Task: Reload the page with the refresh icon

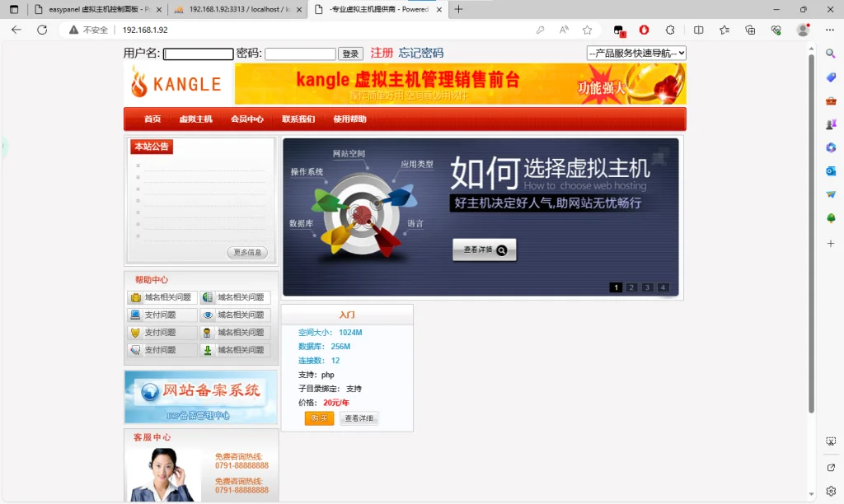Action: point(42,30)
